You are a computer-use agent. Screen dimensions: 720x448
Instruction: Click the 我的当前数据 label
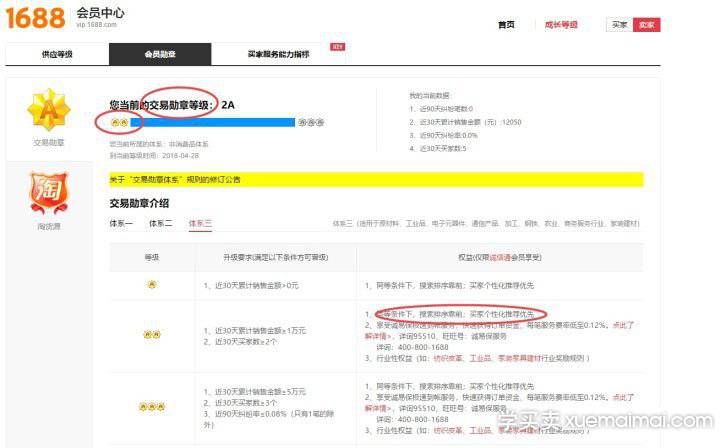[429, 95]
